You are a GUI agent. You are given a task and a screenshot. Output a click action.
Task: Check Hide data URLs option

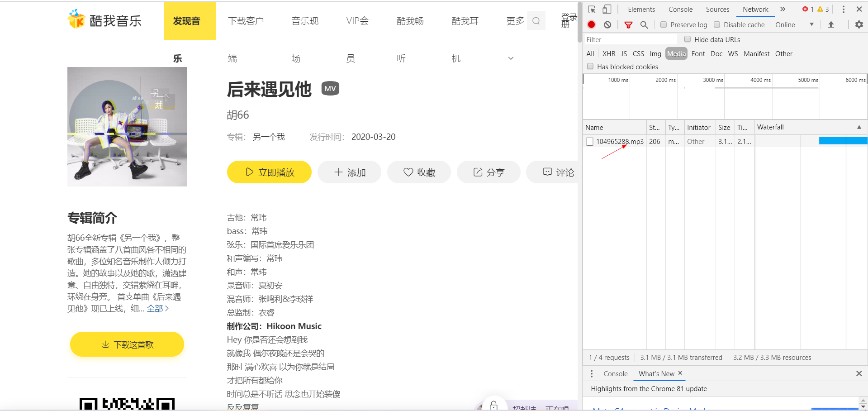pos(688,39)
